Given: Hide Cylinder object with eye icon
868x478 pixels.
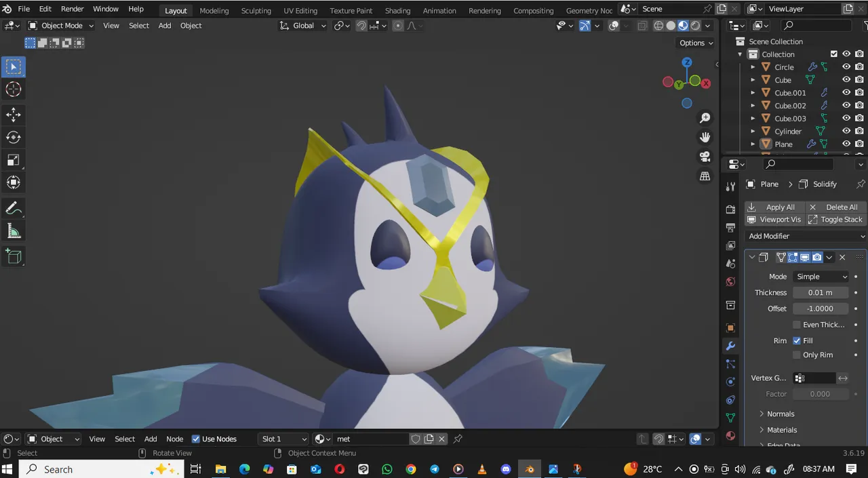Looking at the screenshot, I should pyautogui.click(x=846, y=132).
